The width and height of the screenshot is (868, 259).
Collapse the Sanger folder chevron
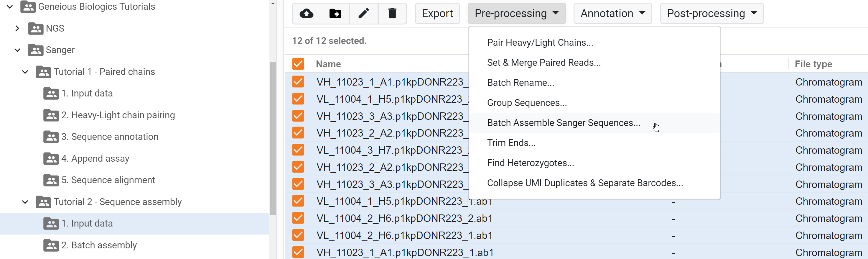17,50
